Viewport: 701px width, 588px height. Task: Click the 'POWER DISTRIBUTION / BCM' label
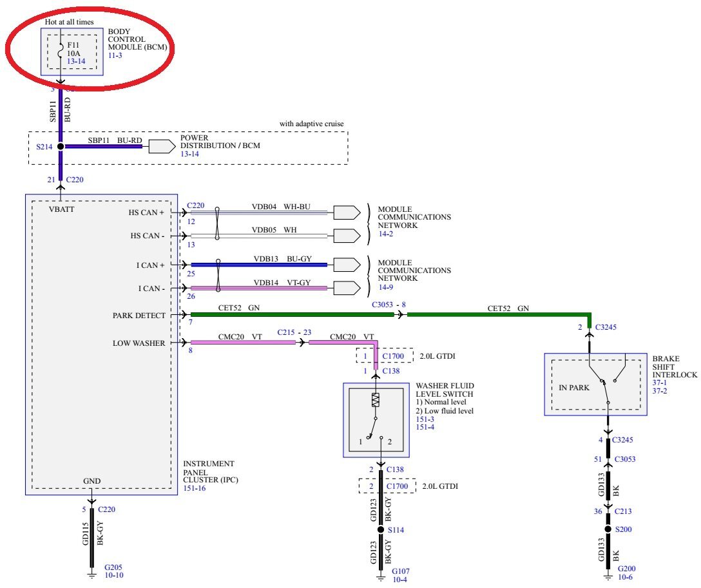(220, 142)
